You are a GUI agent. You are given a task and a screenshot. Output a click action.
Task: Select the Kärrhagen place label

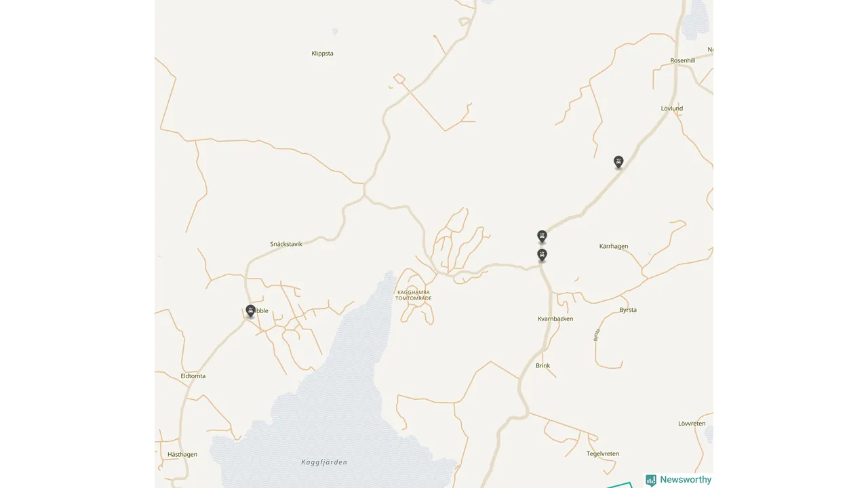tap(614, 247)
